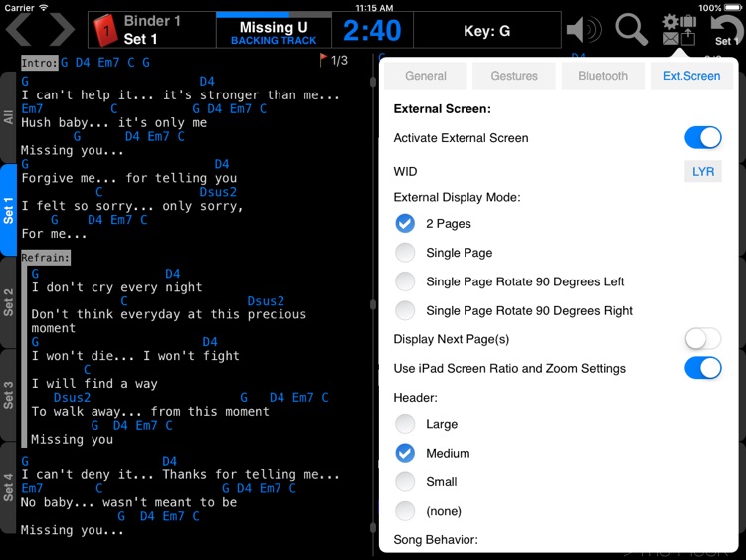The width and height of the screenshot is (746, 560).
Task: Tap the Refrain: section label
Action: click(45, 258)
